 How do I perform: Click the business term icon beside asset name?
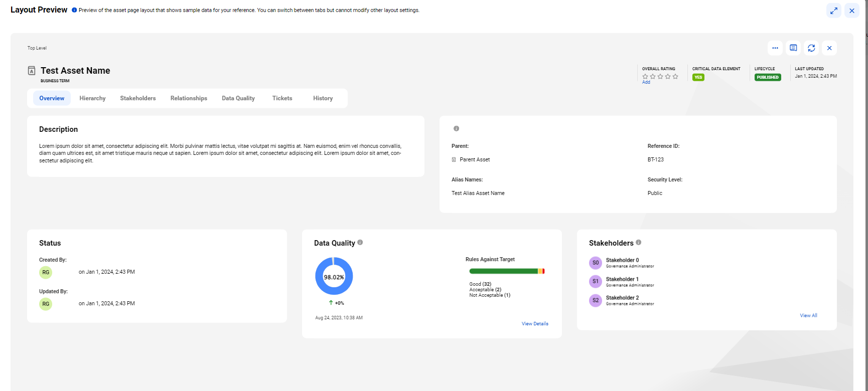[x=32, y=71]
